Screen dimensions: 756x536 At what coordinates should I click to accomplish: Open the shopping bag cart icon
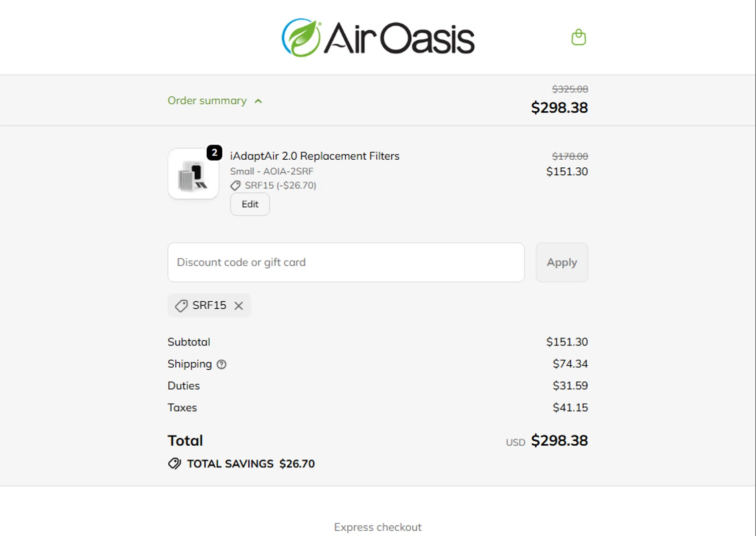point(579,37)
